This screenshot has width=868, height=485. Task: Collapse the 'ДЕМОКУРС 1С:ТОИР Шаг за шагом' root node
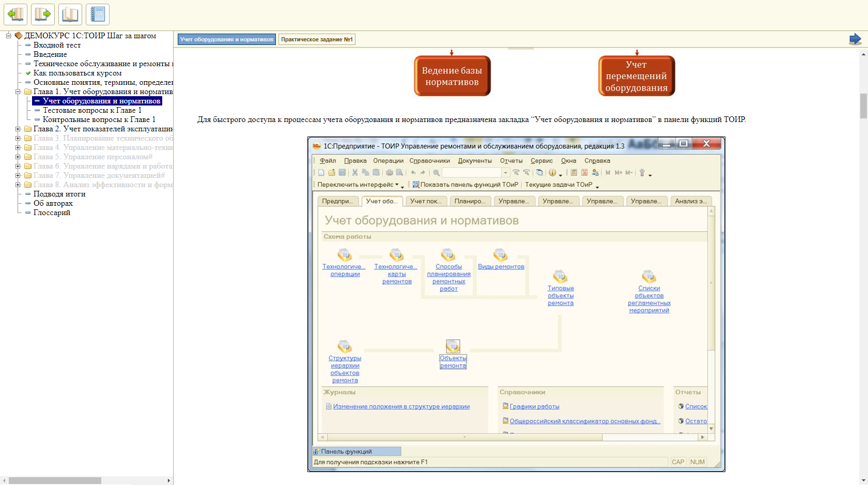point(9,36)
